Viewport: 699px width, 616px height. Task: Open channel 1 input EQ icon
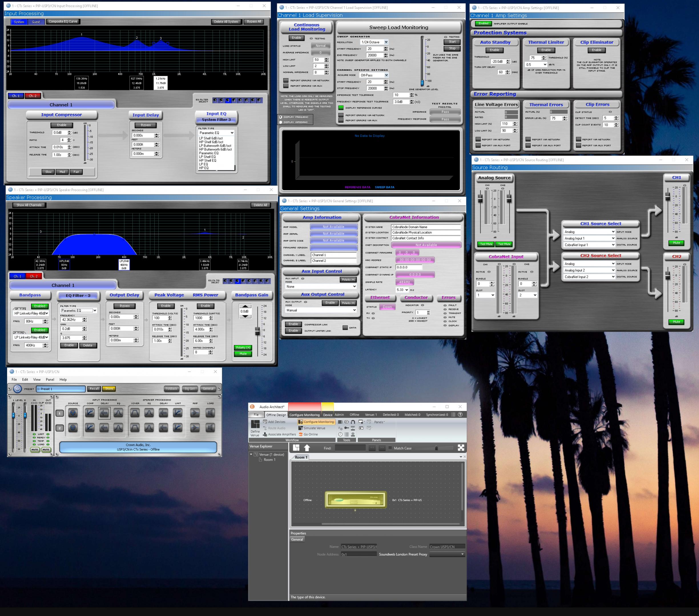[x=118, y=413]
